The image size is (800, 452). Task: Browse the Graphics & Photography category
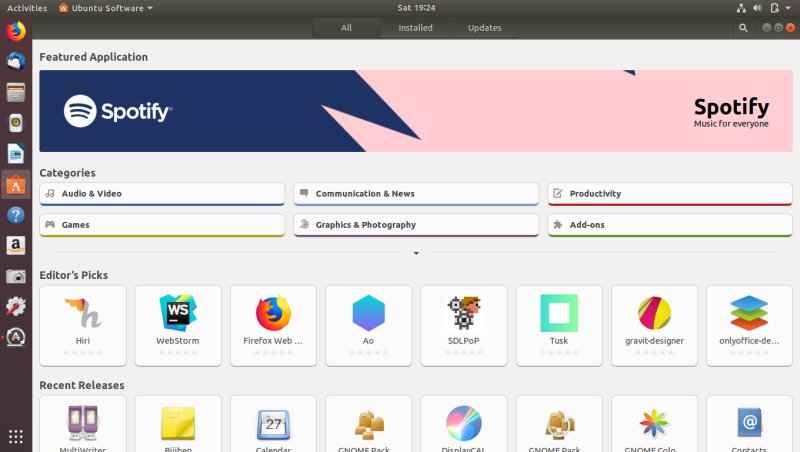pyautogui.click(x=416, y=225)
